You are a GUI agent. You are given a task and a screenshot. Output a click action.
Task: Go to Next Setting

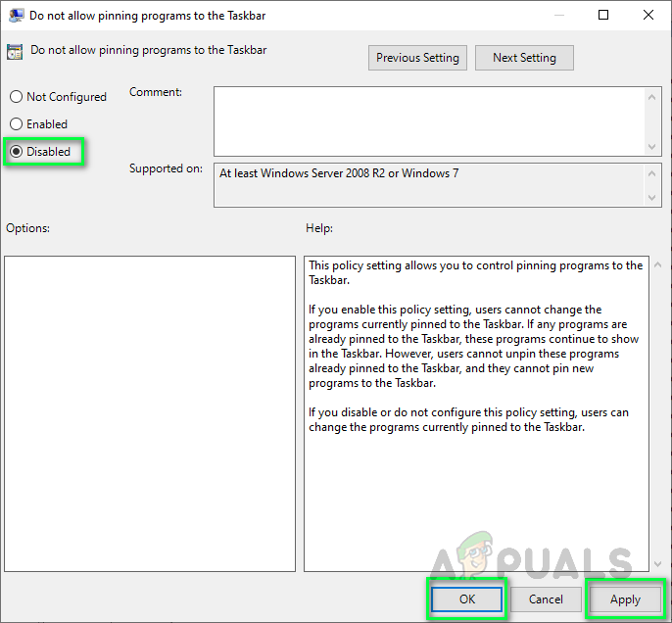pyautogui.click(x=524, y=58)
